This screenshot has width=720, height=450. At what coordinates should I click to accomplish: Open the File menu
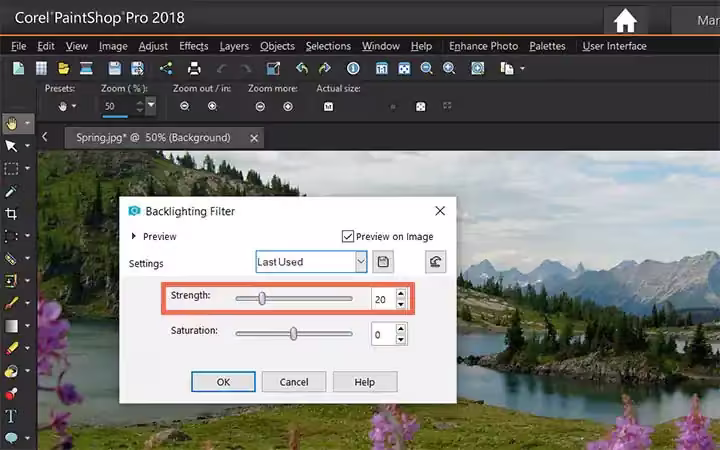[x=18, y=46]
